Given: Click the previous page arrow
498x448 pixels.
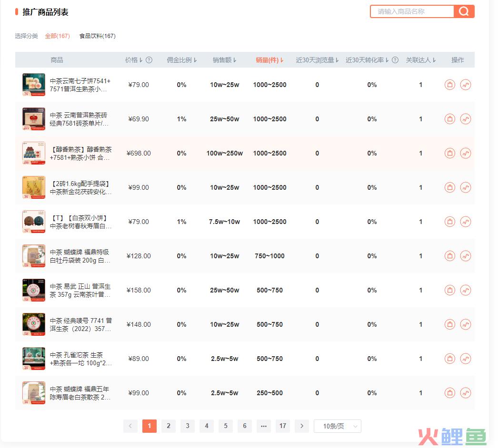Looking at the screenshot, I should pyautogui.click(x=130, y=426).
